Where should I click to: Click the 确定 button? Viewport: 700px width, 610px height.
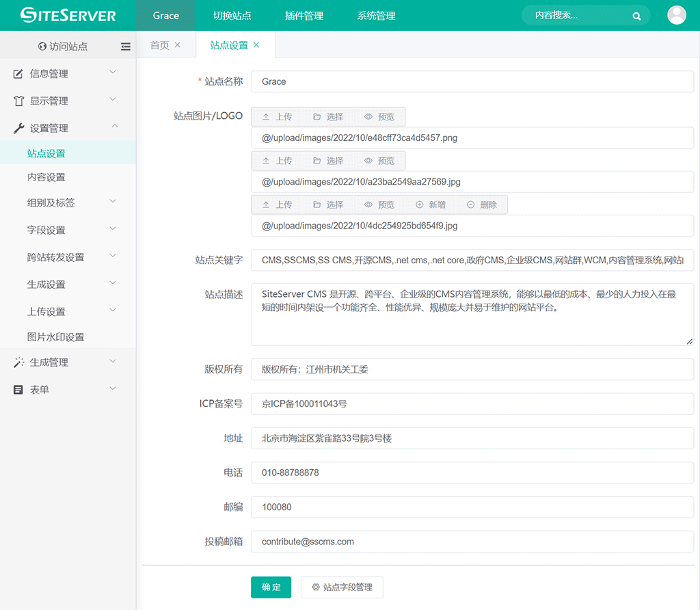(x=271, y=587)
